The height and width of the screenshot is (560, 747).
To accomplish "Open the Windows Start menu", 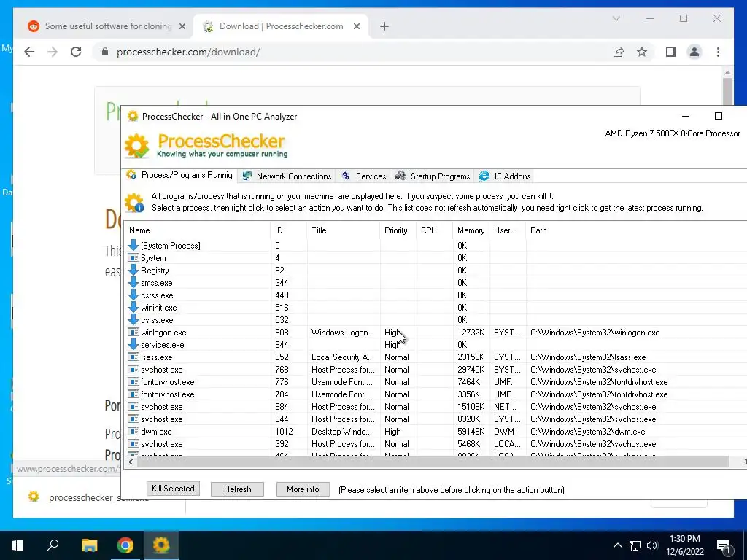I will [18, 545].
